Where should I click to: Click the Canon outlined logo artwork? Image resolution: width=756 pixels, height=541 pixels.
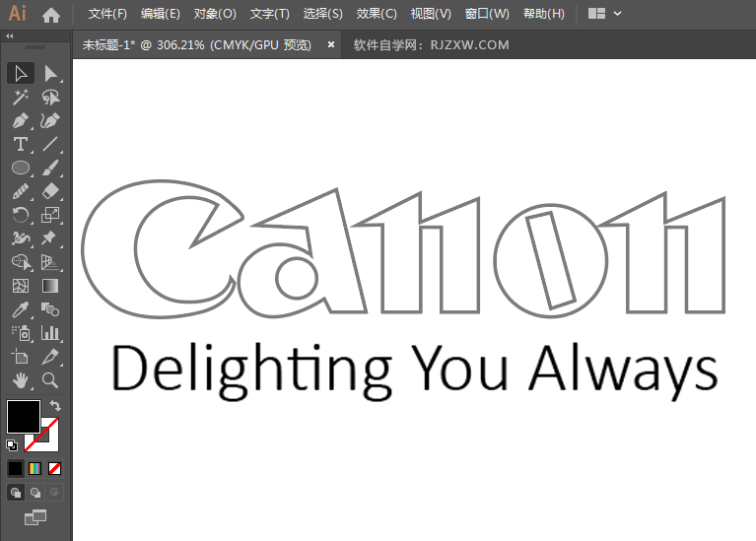[403, 248]
